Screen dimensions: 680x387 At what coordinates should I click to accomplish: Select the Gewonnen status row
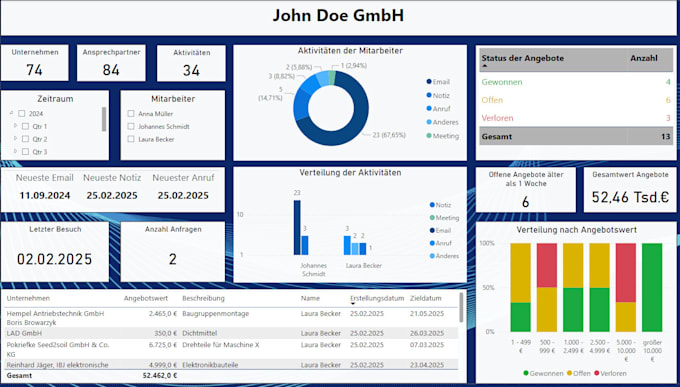pyautogui.click(x=576, y=82)
